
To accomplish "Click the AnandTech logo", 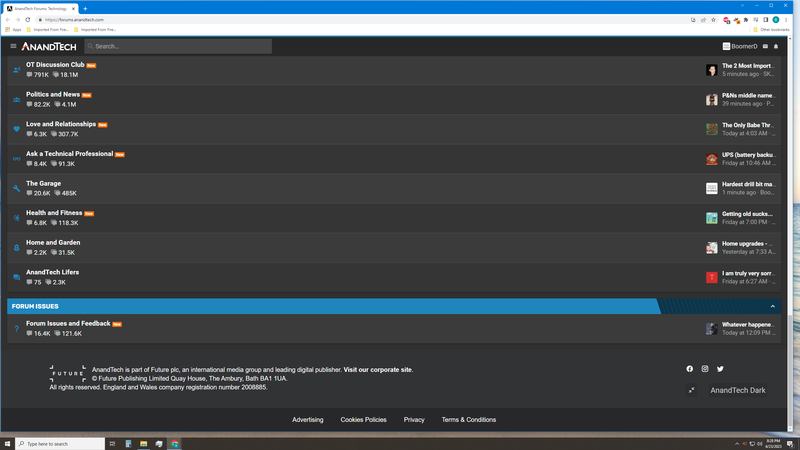I will point(49,46).
